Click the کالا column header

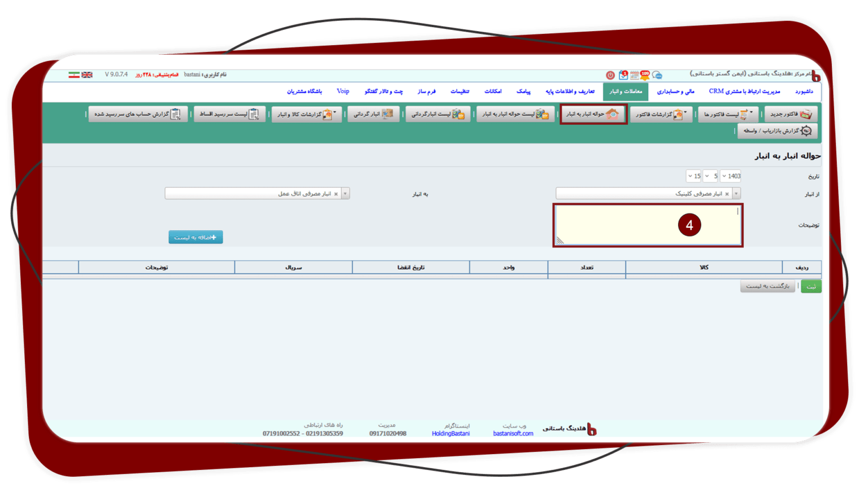704,268
